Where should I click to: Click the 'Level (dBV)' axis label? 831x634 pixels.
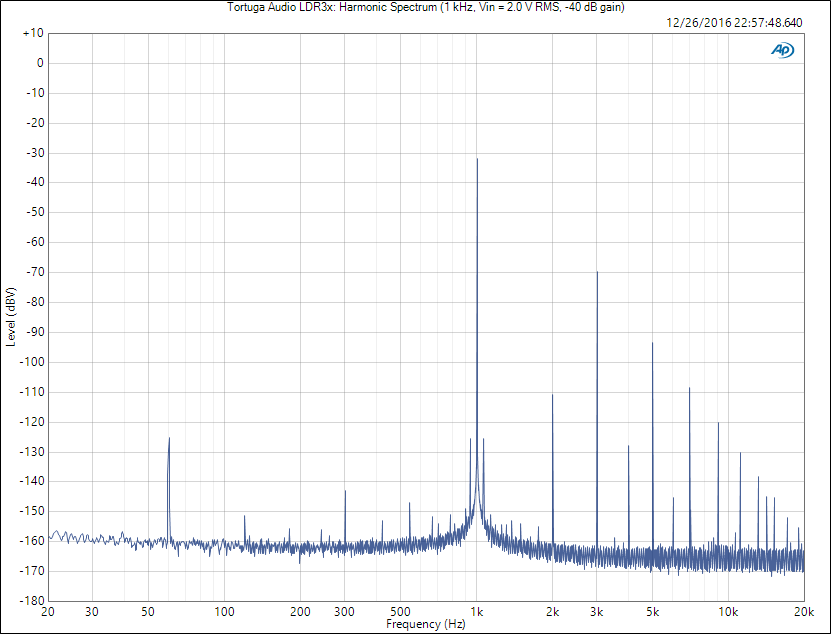click(x=11, y=317)
